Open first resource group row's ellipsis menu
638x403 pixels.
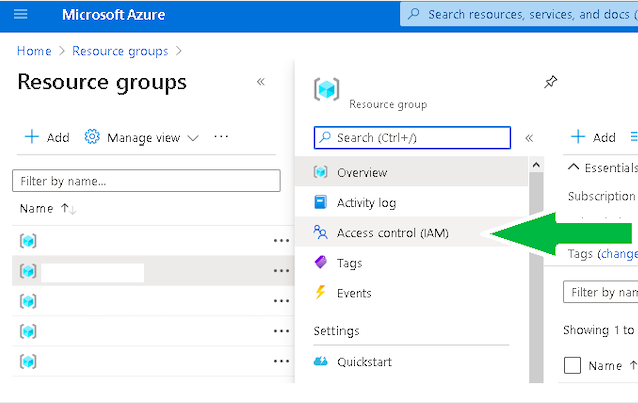[x=281, y=241]
